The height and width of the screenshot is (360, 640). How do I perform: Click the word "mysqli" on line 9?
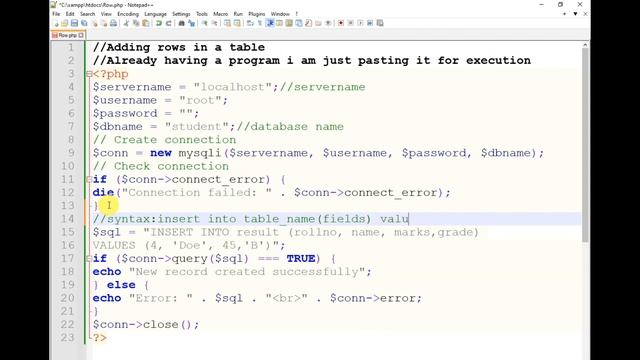(200, 153)
